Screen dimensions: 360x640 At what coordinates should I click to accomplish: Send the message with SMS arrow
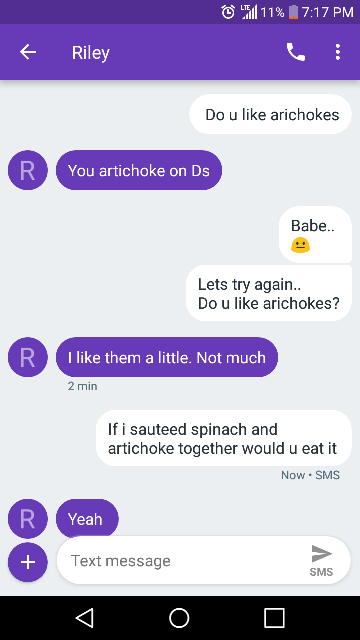(322, 560)
